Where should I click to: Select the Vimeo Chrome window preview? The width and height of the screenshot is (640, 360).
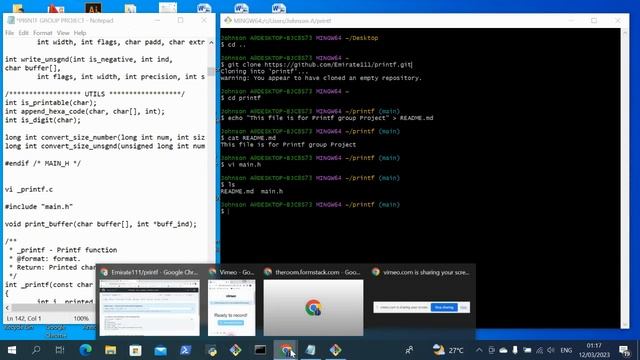tap(231, 301)
